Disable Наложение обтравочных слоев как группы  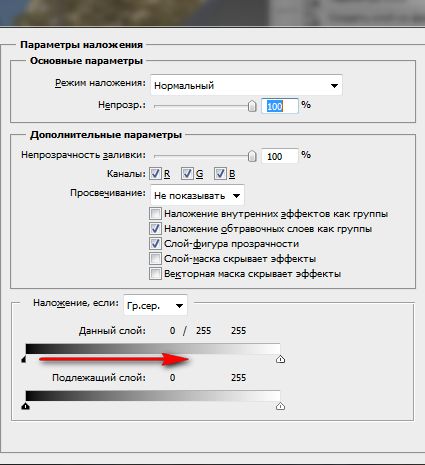point(155,229)
